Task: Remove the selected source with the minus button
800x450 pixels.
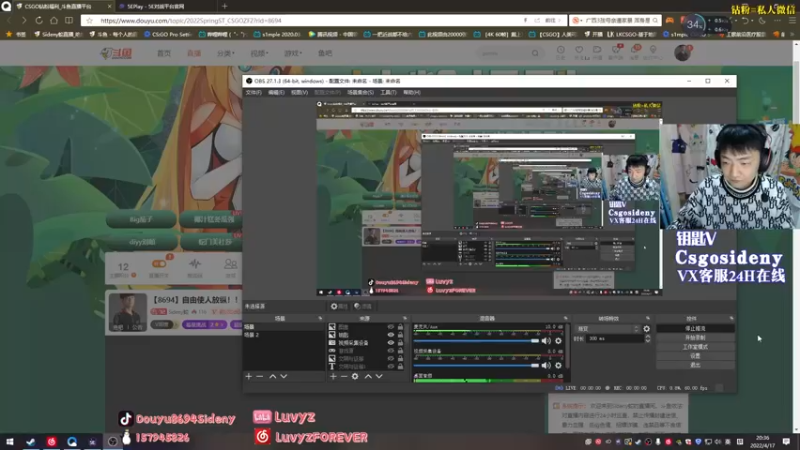Action: 344,377
